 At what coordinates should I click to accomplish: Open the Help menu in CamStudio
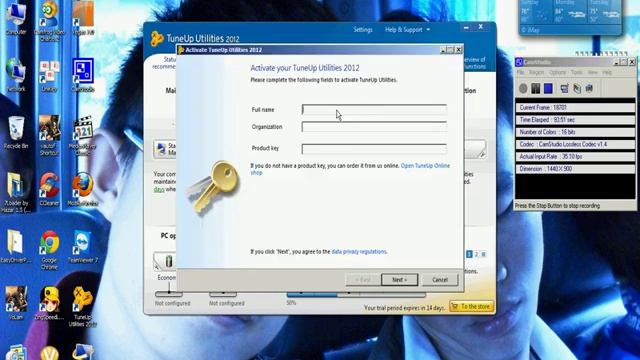pos(607,72)
